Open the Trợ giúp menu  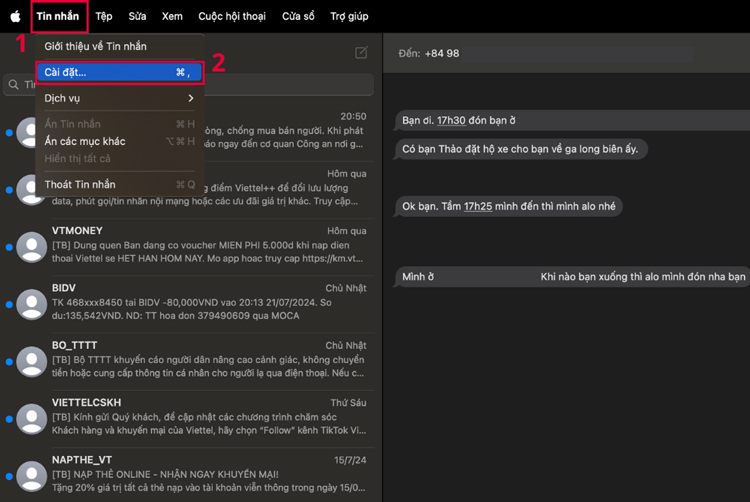coord(349,16)
